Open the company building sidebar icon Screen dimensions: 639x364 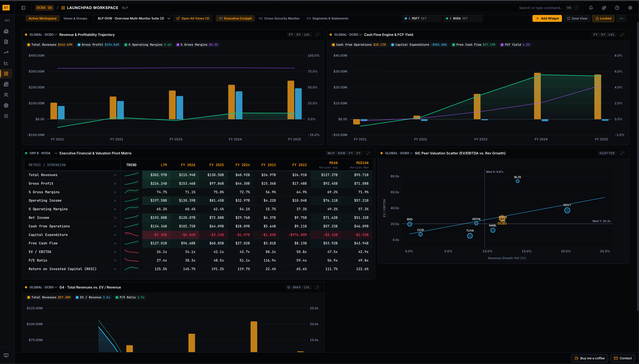[6, 31]
